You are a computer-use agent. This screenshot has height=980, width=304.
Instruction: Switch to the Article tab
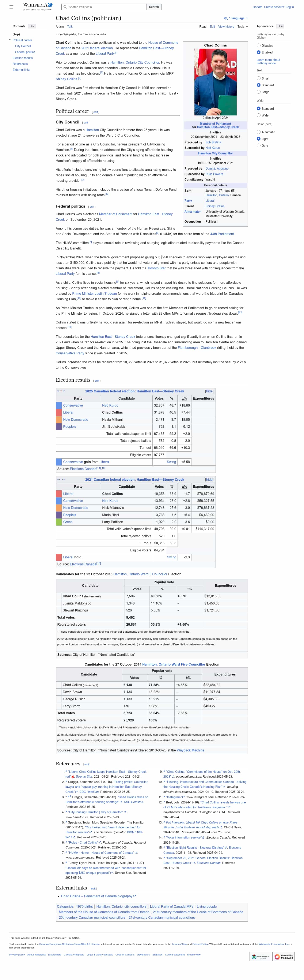pos(60,27)
